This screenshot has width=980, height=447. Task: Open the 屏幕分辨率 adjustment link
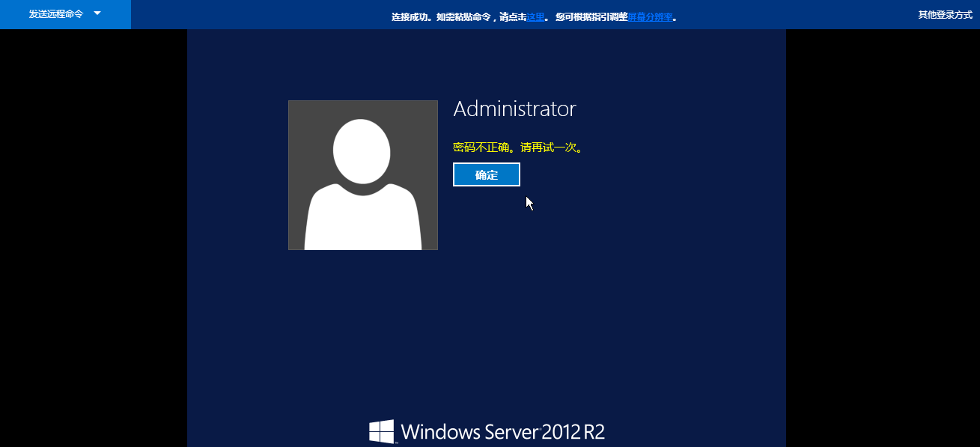[650, 16]
